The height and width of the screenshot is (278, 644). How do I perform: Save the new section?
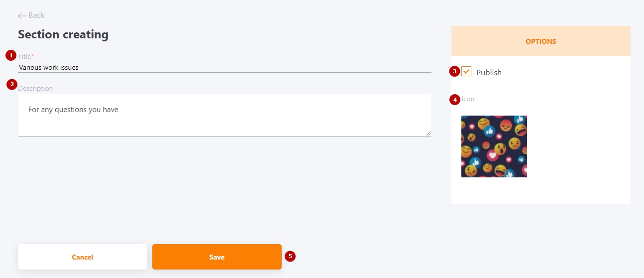[x=217, y=257]
